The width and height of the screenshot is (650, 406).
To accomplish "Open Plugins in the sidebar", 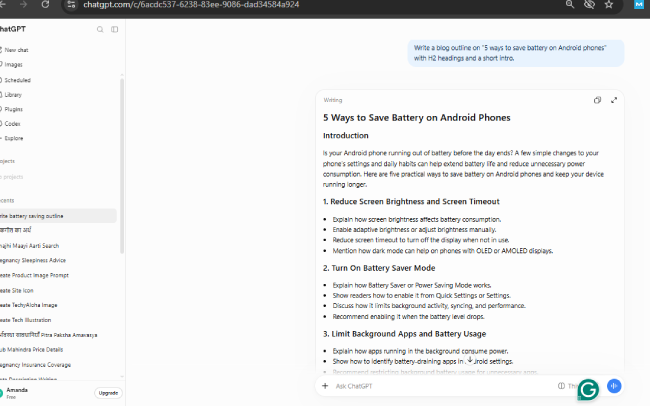I will pyautogui.click(x=13, y=109).
